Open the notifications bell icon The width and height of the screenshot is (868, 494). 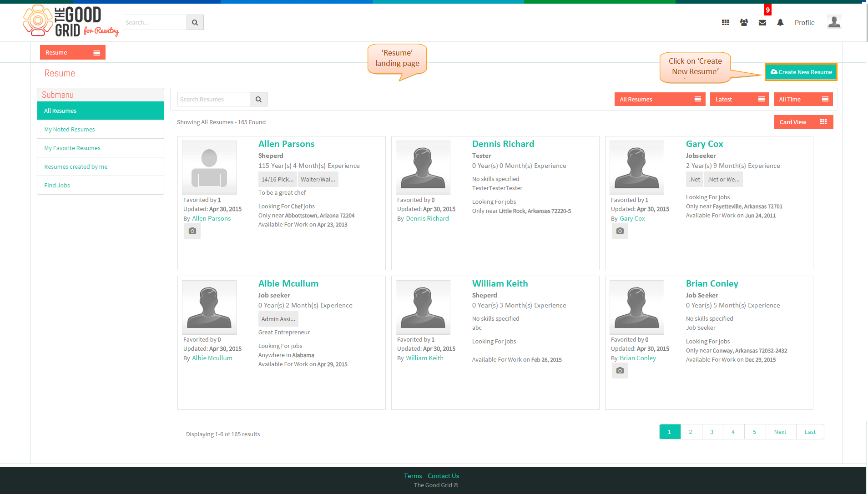[x=780, y=22]
